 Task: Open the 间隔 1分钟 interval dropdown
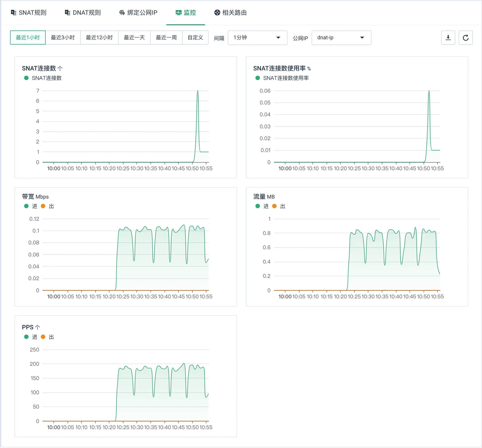[257, 38]
